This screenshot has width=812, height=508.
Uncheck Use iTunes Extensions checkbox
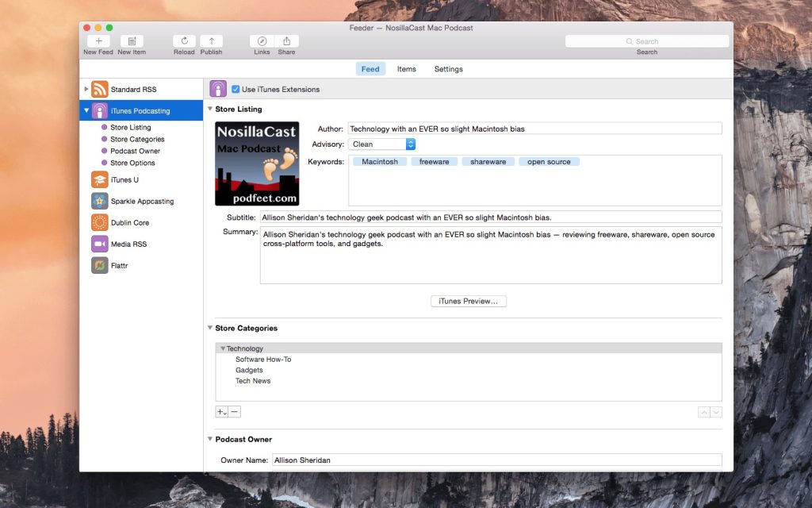(x=236, y=90)
